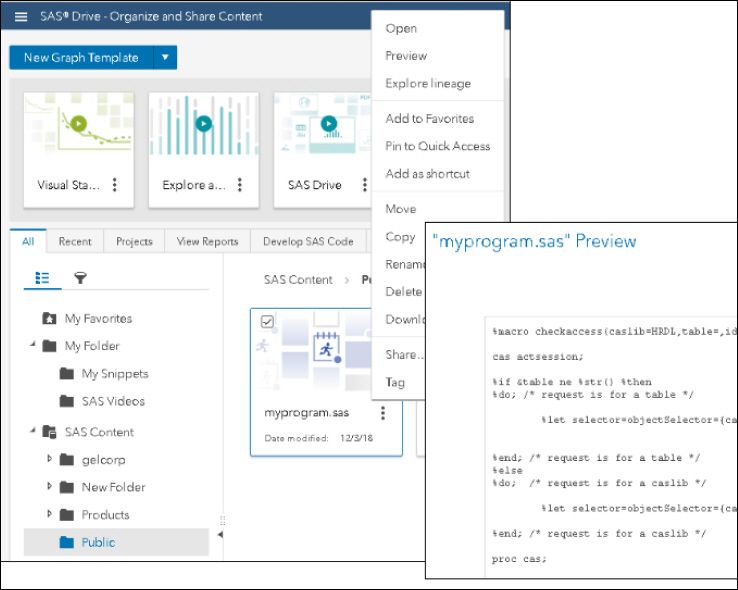Choose Move from the context menu
738x590 pixels.
[401, 209]
